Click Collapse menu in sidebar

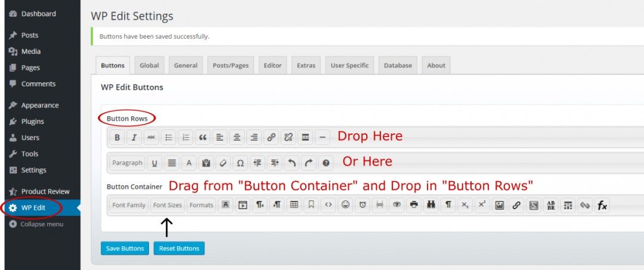[x=43, y=224]
